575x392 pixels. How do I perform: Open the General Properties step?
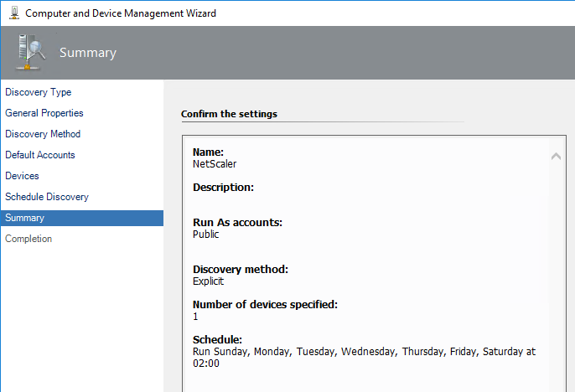coord(44,113)
